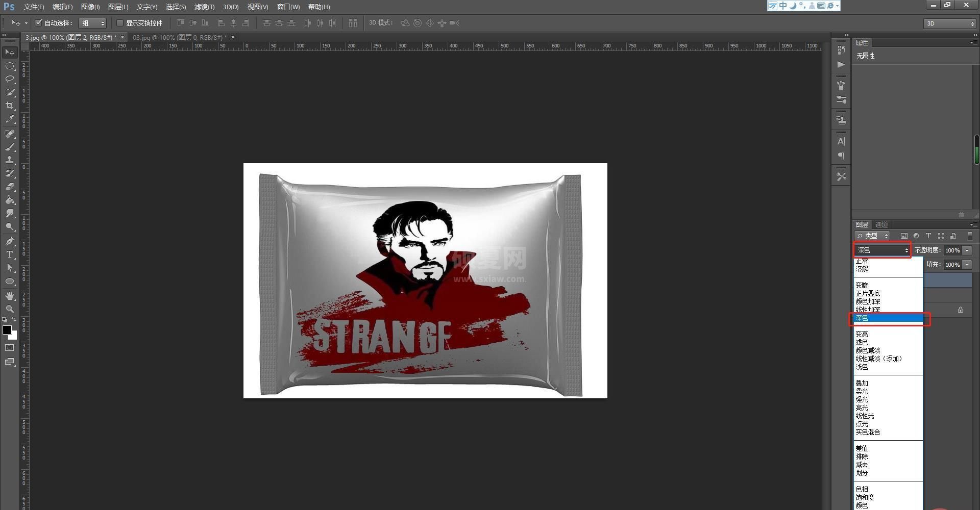The width and height of the screenshot is (980, 510).
Task: Choose 正片叠底 blend mode
Action: coord(888,293)
